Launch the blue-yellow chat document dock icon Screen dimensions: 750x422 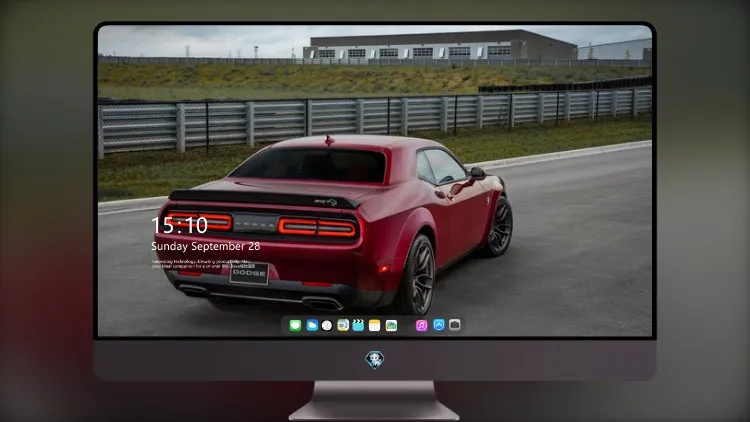[x=343, y=325]
